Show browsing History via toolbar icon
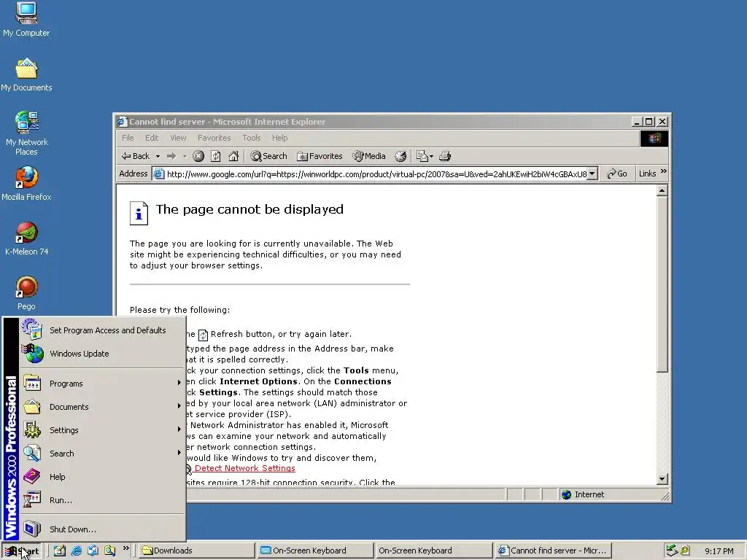This screenshot has width=747, height=560. 400,156
